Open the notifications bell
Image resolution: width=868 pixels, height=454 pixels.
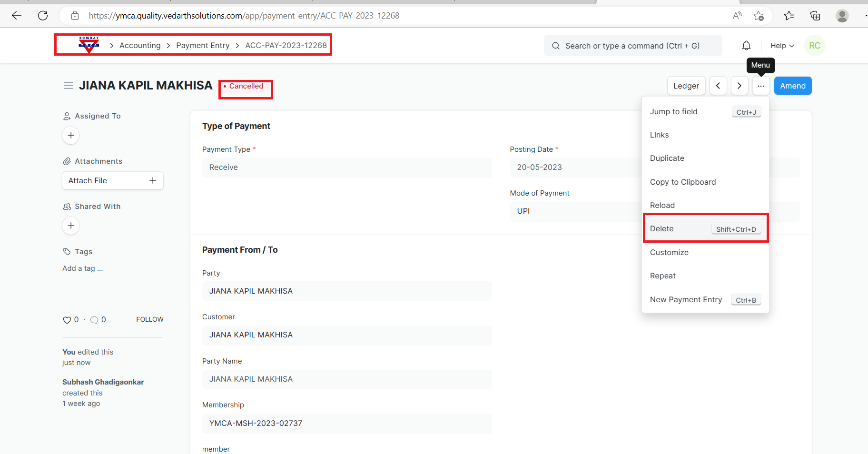pyautogui.click(x=746, y=46)
